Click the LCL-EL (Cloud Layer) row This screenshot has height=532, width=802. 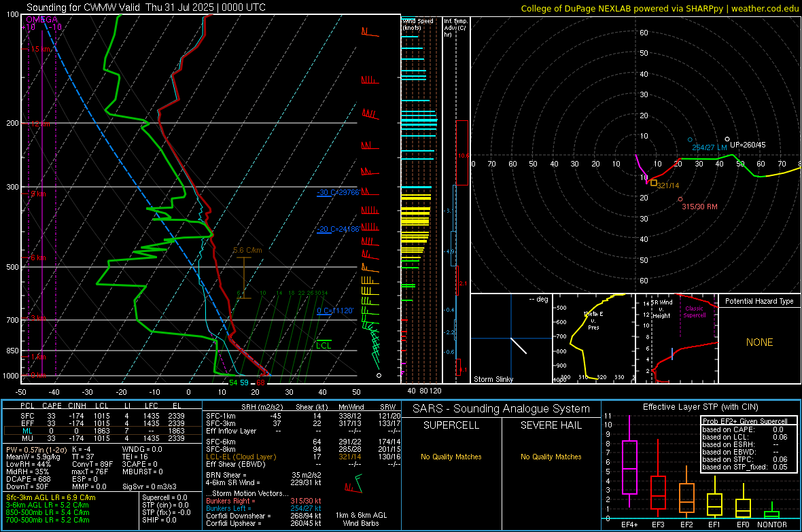click(303, 457)
